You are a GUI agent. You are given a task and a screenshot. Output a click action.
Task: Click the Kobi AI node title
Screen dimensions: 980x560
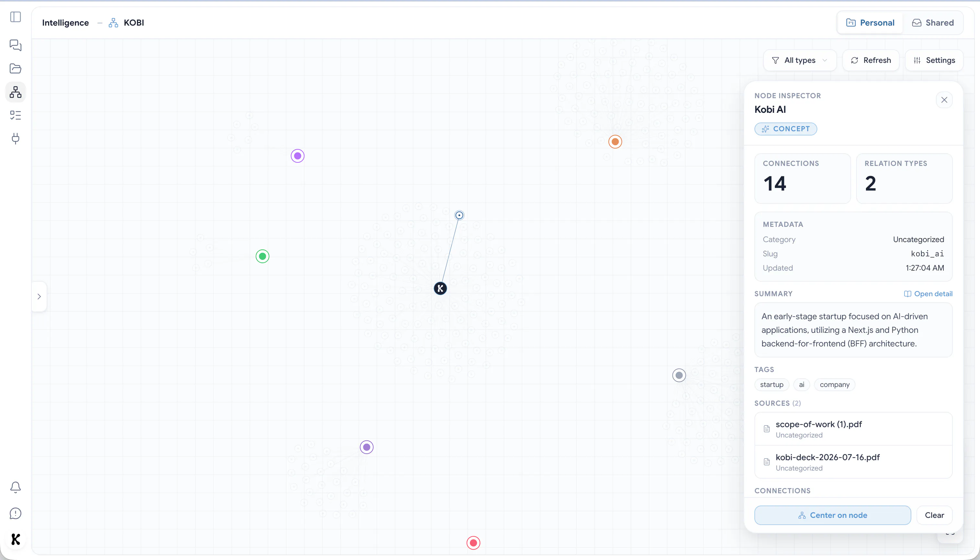tap(770, 110)
